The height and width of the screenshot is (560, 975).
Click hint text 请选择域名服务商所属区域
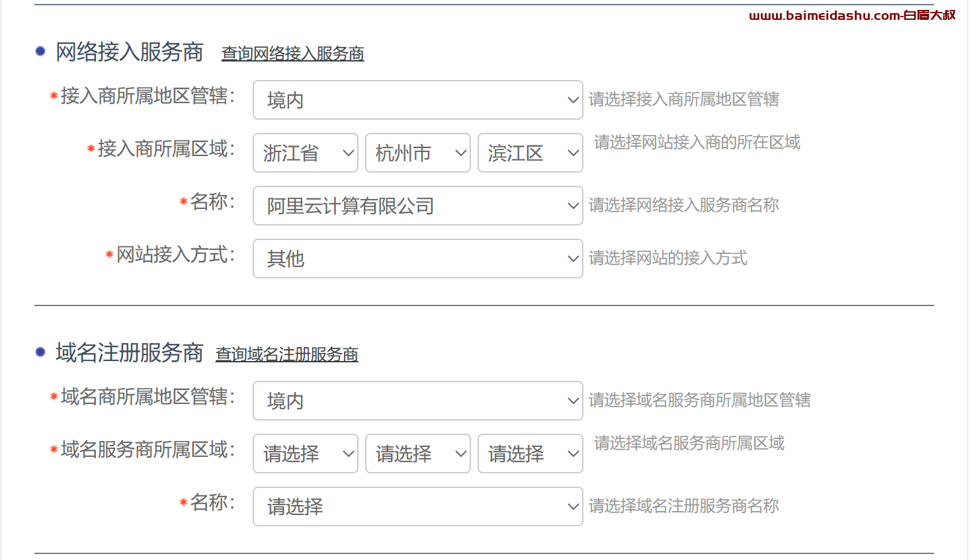point(689,443)
